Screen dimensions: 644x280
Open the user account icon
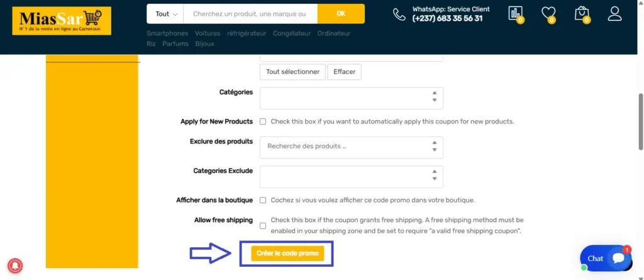(x=615, y=14)
